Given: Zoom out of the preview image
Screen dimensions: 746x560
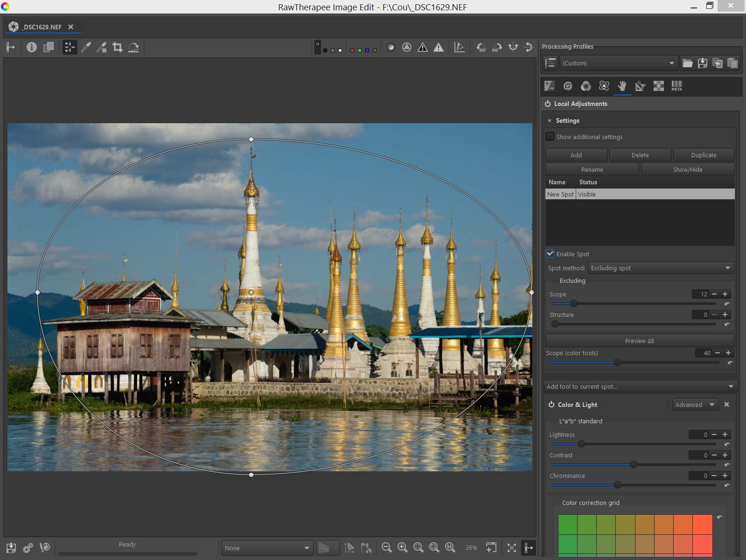Looking at the screenshot, I should (386, 547).
